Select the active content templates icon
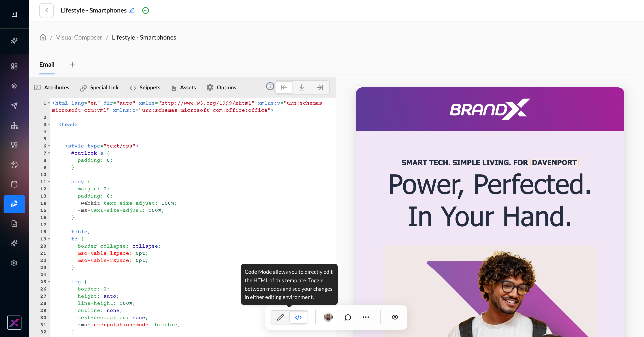 pyautogui.click(x=14, y=204)
